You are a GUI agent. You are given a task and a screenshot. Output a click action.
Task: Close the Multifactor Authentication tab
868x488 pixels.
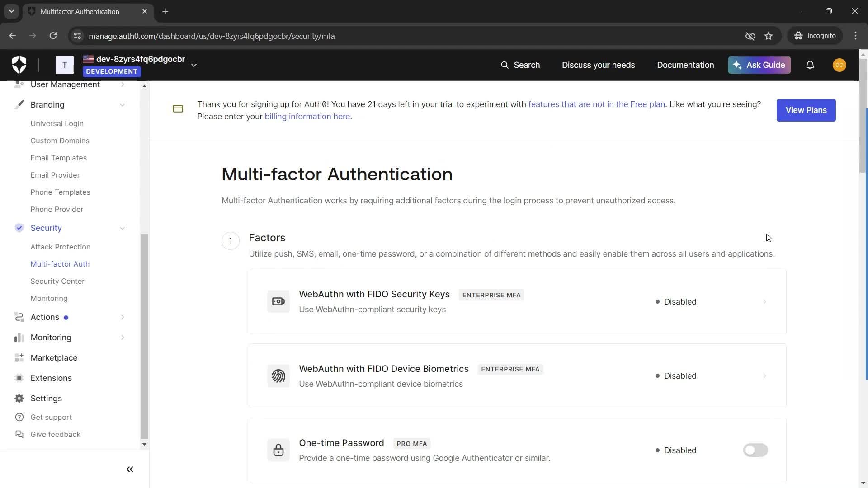[145, 11]
